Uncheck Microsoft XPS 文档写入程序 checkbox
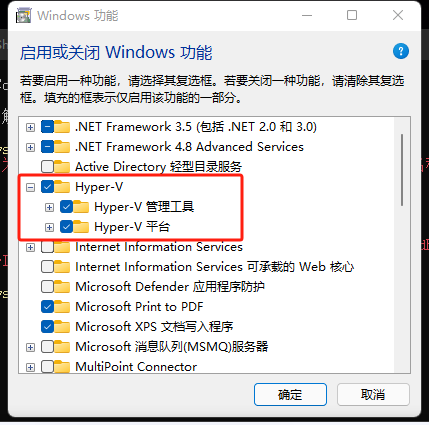The height and width of the screenshot is (425, 429). click(47, 327)
